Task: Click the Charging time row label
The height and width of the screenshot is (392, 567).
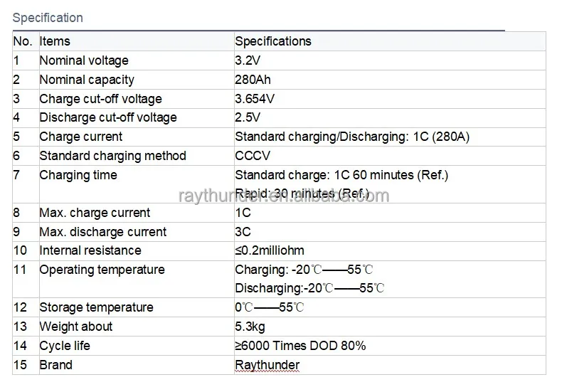Action: [78, 175]
